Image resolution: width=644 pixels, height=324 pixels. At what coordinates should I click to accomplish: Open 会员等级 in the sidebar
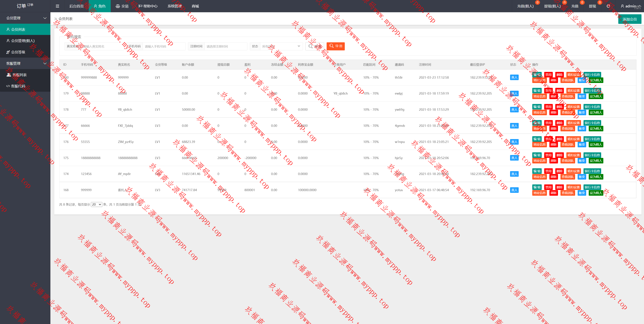point(18,52)
